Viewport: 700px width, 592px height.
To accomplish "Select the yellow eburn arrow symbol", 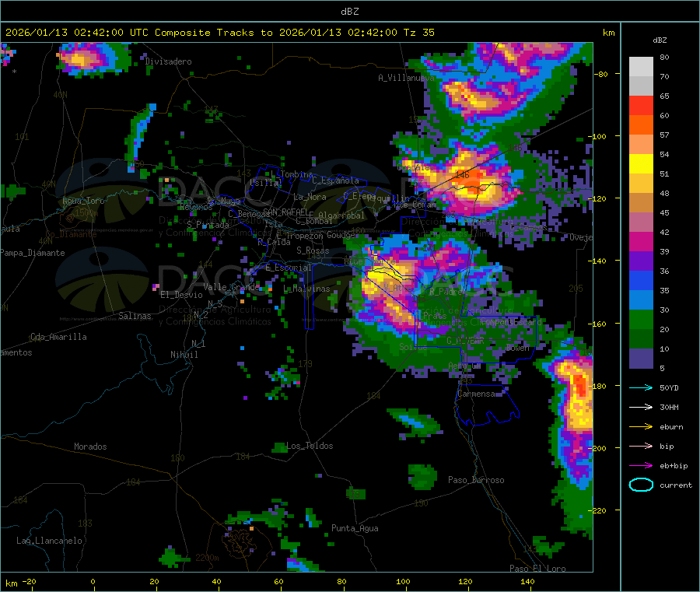I will (641, 427).
